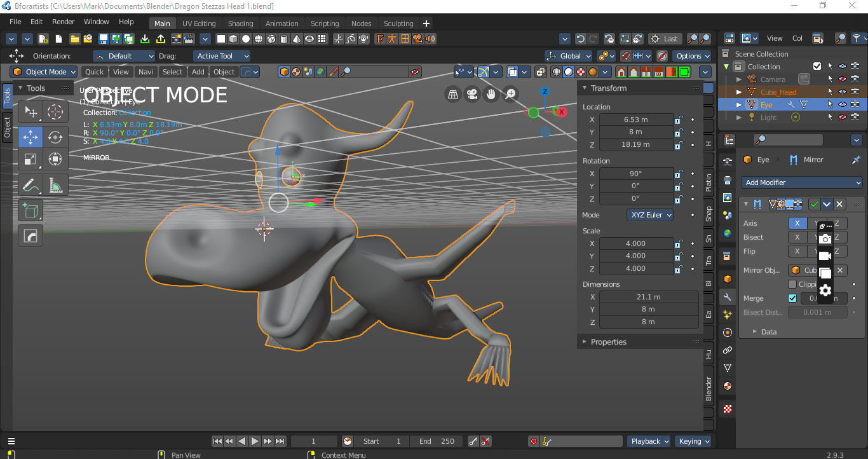This screenshot has width=868, height=459.
Task: Hide the Cube_Head object in viewport
Action: tap(843, 92)
